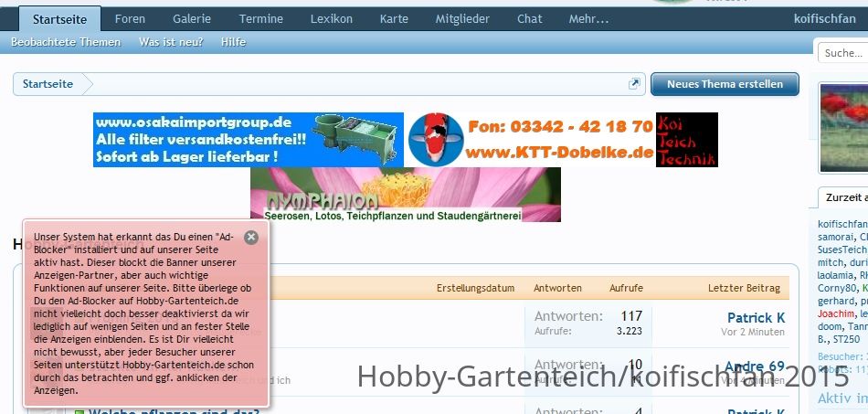
Task: Select the Karte tab
Action: point(394,19)
